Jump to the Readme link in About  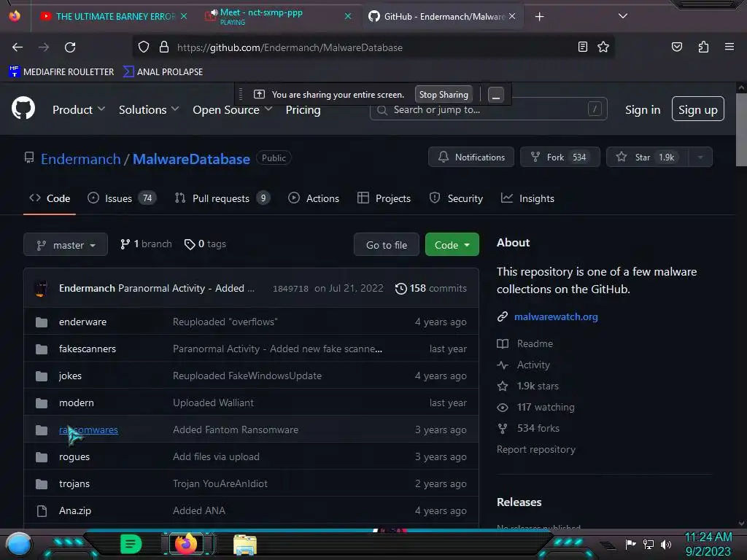(x=525, y=344)
